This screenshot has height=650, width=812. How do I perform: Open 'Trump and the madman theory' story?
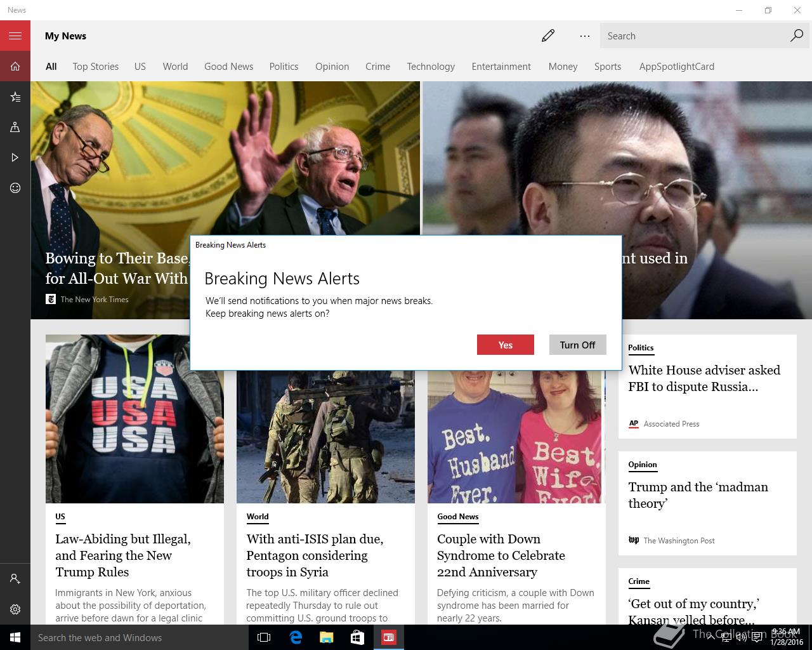(698, 495)
